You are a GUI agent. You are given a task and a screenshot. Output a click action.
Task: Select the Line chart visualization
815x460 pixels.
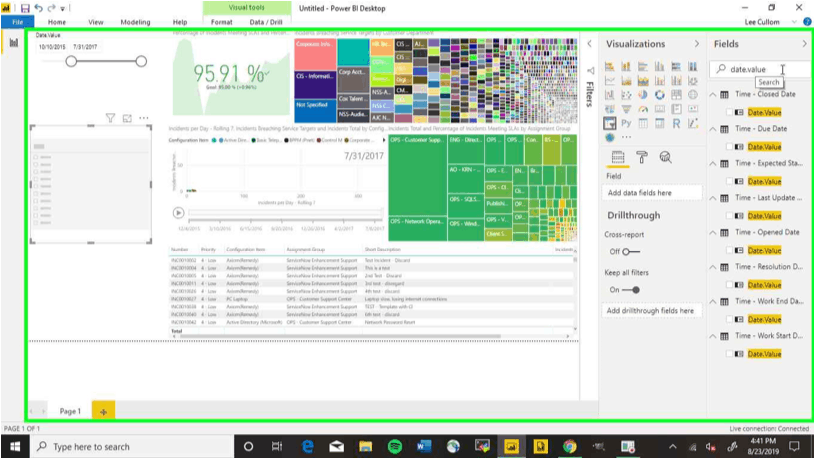pos(610,81)
